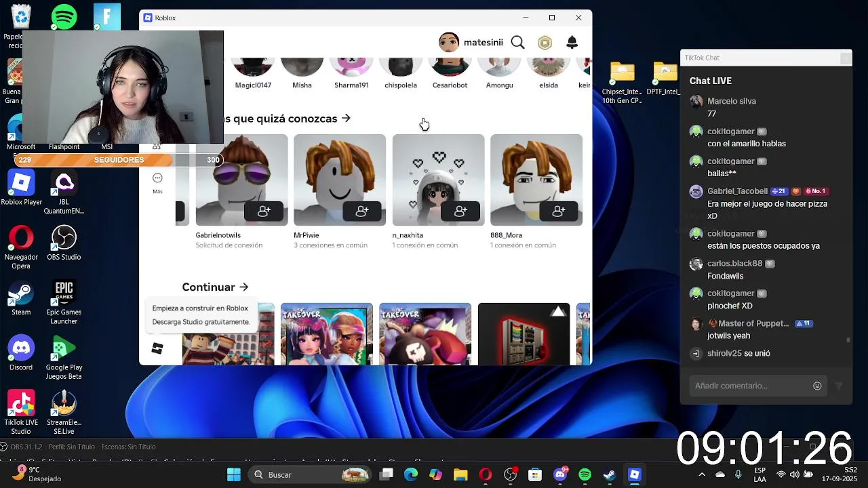The width and height of the screenshot is (868, 488).
Task: Click the Robux currency icon
Action: tap(545, 43)
